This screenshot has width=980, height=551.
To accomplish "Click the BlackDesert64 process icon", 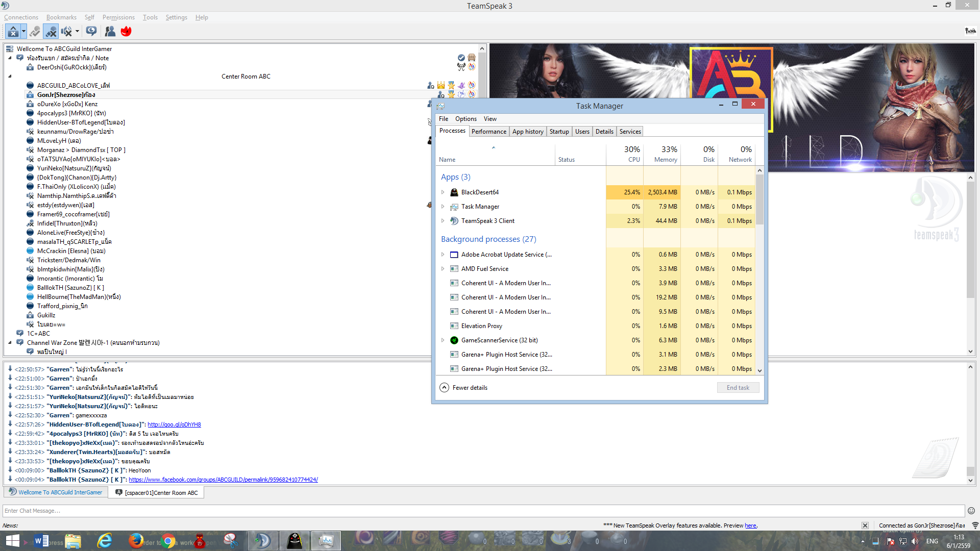I will [454, 192].
